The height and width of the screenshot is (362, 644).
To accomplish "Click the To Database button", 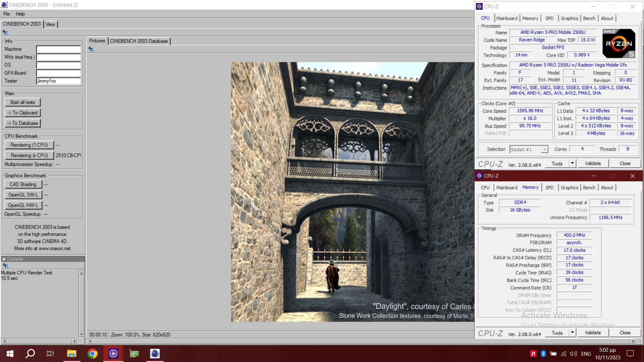I will click(22, 123).
